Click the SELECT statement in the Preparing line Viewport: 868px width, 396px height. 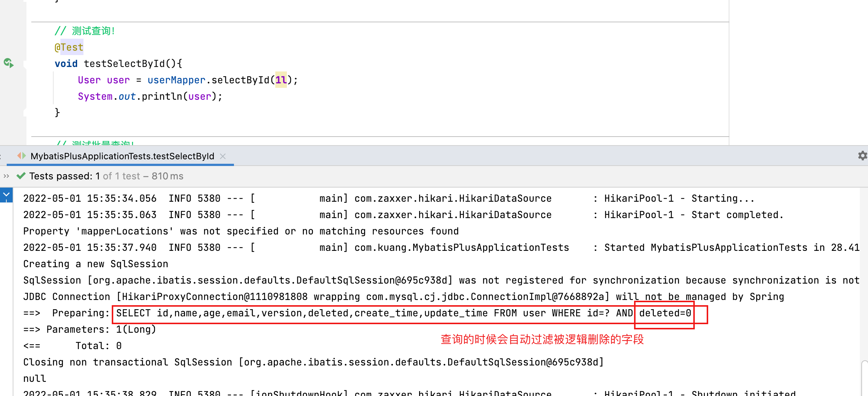(x=403, y=313)
